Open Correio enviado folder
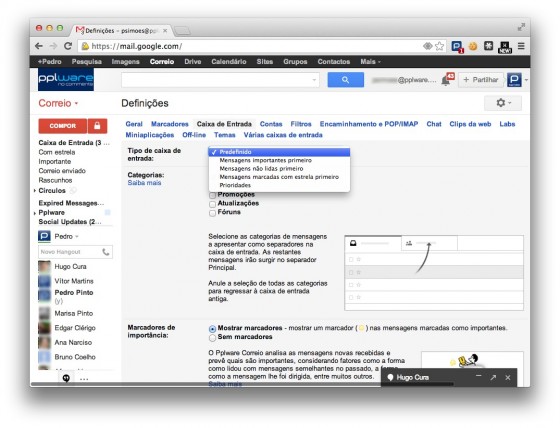The width and height of the screenshot is (560, 428). (62, 171)
